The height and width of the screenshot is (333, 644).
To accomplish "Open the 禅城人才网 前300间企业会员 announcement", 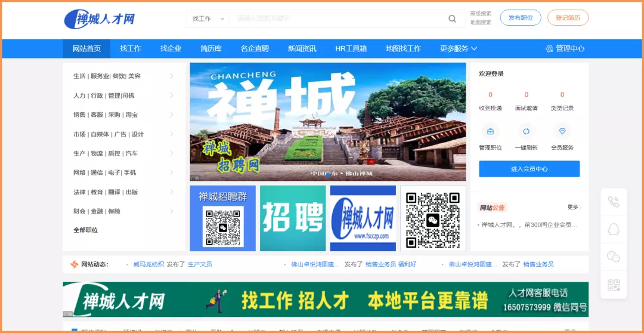I will [x=529, y=225].
